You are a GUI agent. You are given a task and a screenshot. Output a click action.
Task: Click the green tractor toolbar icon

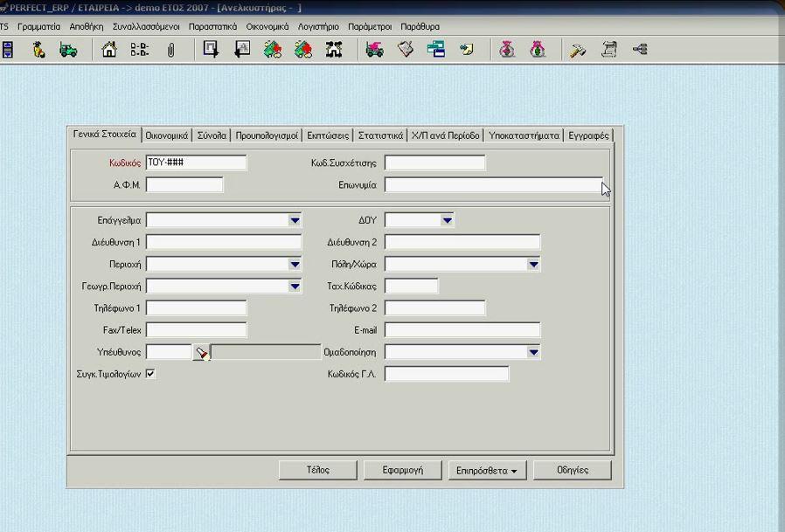click(x=68, y=50)
